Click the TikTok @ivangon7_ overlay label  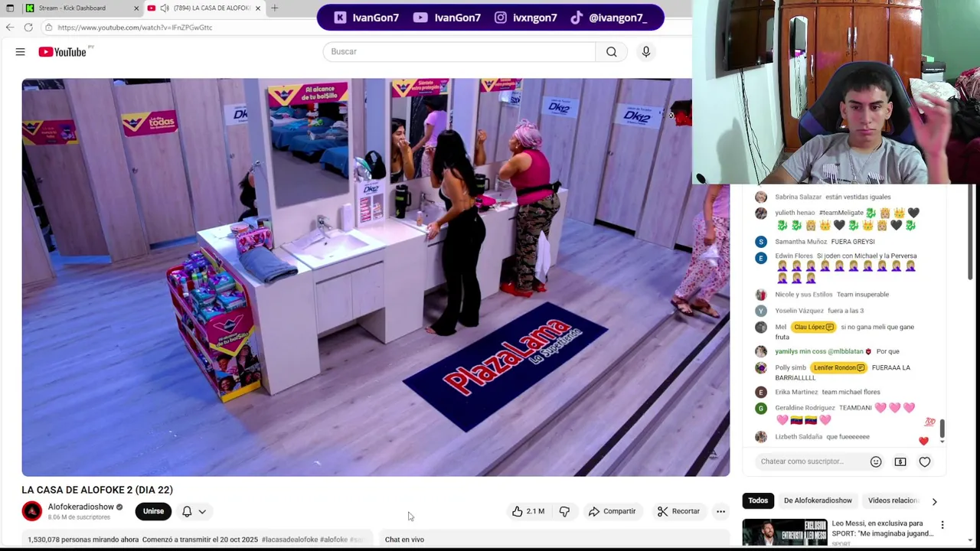[609, 18]
